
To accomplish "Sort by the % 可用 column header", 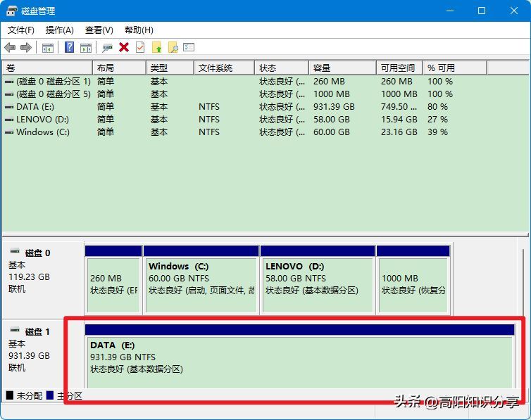I will 455,68.
